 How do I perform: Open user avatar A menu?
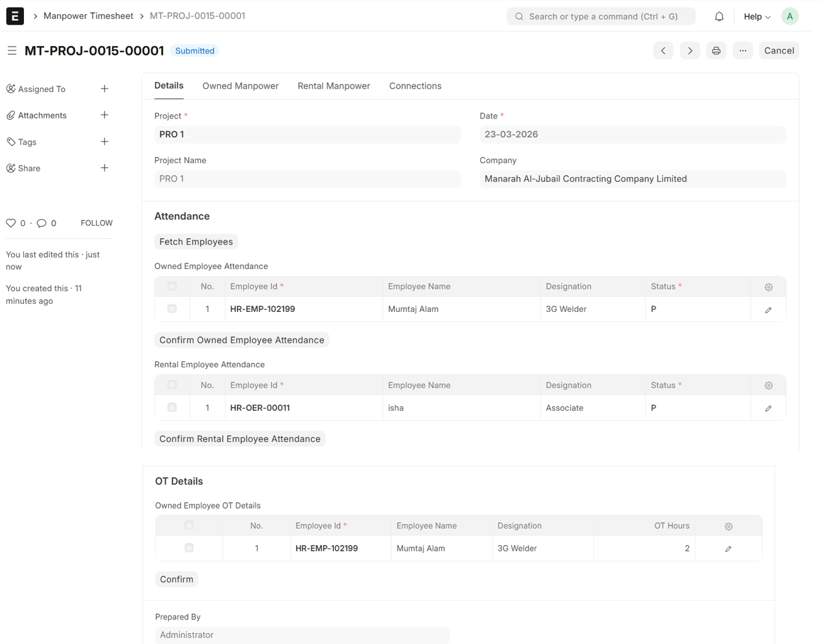(789, 16)
